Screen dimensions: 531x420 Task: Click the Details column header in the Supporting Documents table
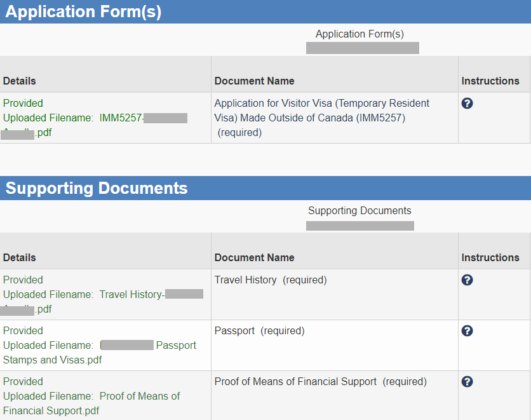20,257
